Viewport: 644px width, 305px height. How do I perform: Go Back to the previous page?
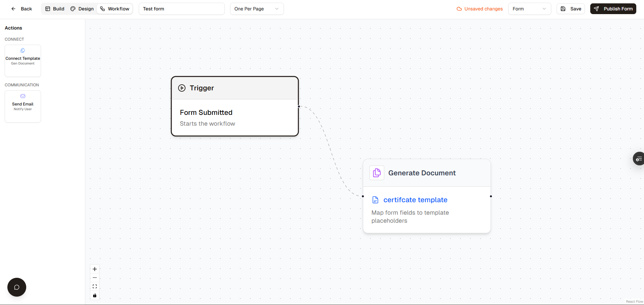21,9
